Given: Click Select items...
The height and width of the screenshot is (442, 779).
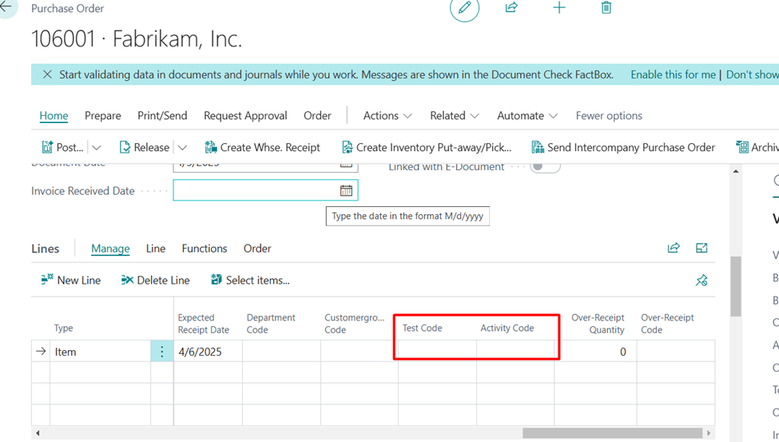Looking at the screenshot, I should click(x=250, y=280).
